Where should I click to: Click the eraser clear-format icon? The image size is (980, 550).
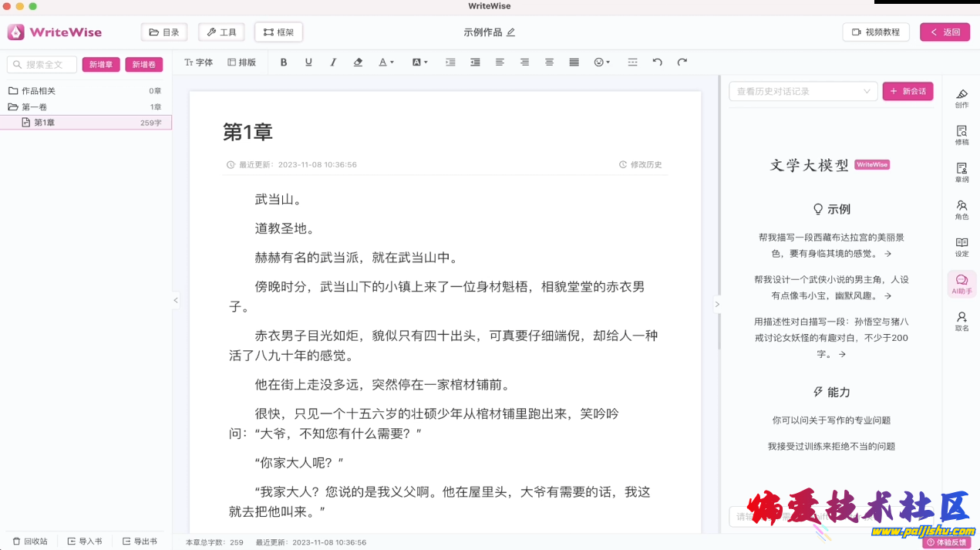358,62
